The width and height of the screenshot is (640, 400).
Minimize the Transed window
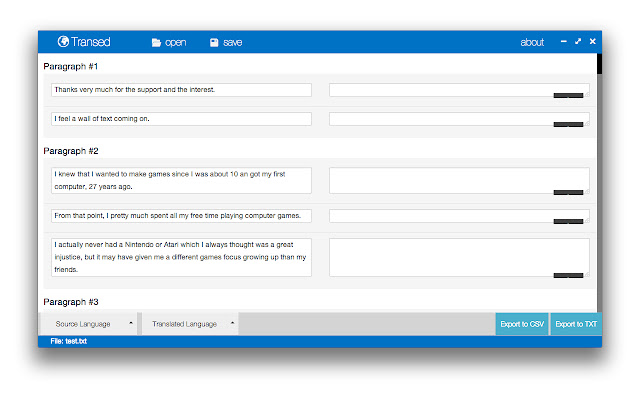click(x=564, y=41)
